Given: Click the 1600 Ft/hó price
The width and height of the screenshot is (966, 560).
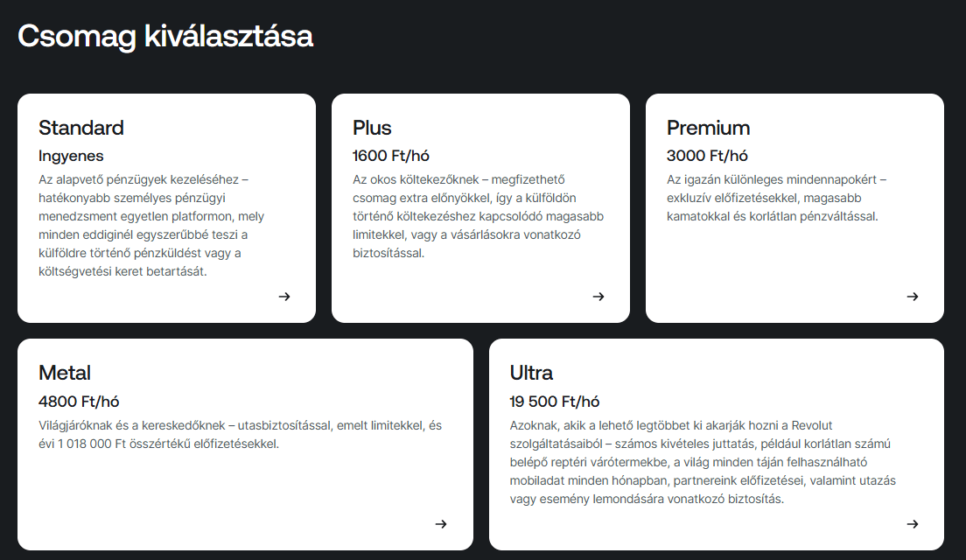Looking at the screenshot, I should pos(391,157).
